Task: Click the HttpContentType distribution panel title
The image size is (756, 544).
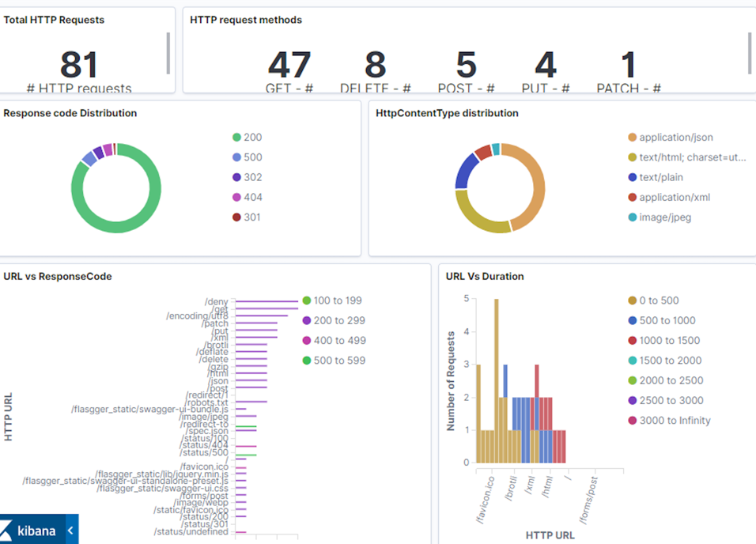Action: (447, 113)
